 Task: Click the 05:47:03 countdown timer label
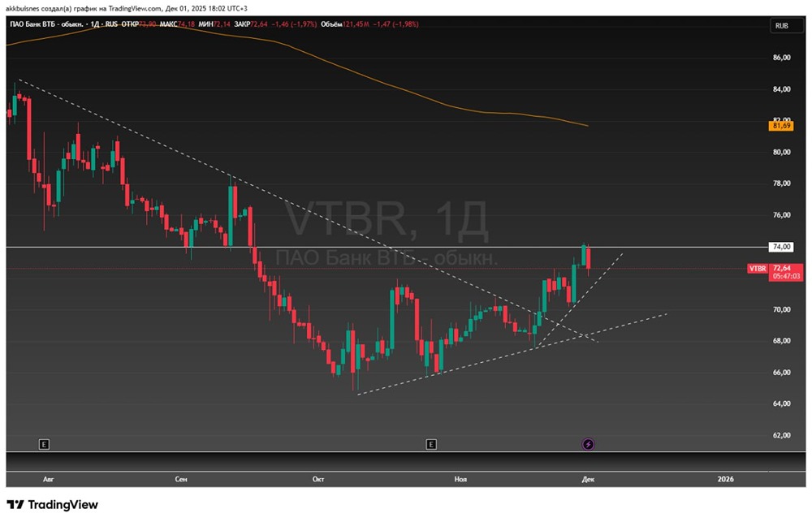click(786, 277)
